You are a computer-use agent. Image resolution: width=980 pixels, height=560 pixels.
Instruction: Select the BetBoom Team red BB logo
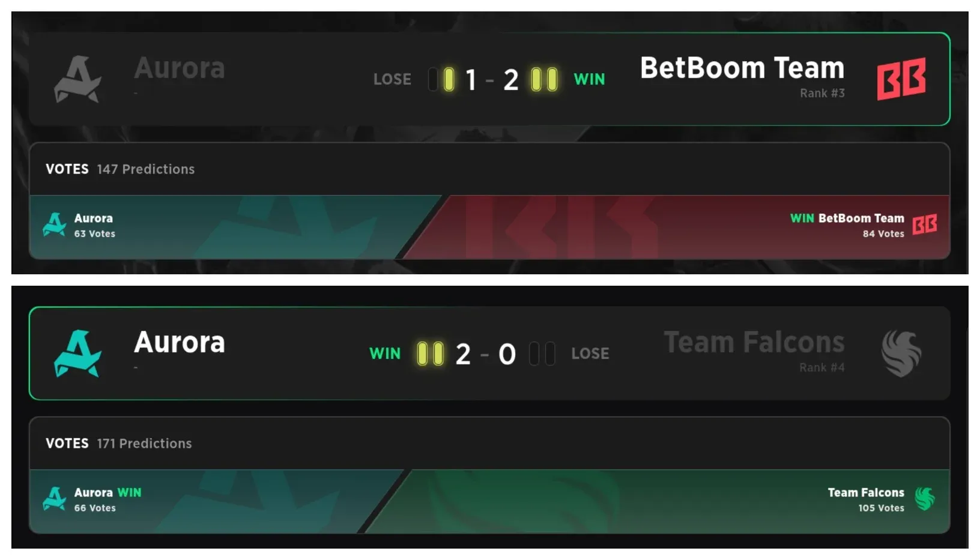tap(902, 79)
